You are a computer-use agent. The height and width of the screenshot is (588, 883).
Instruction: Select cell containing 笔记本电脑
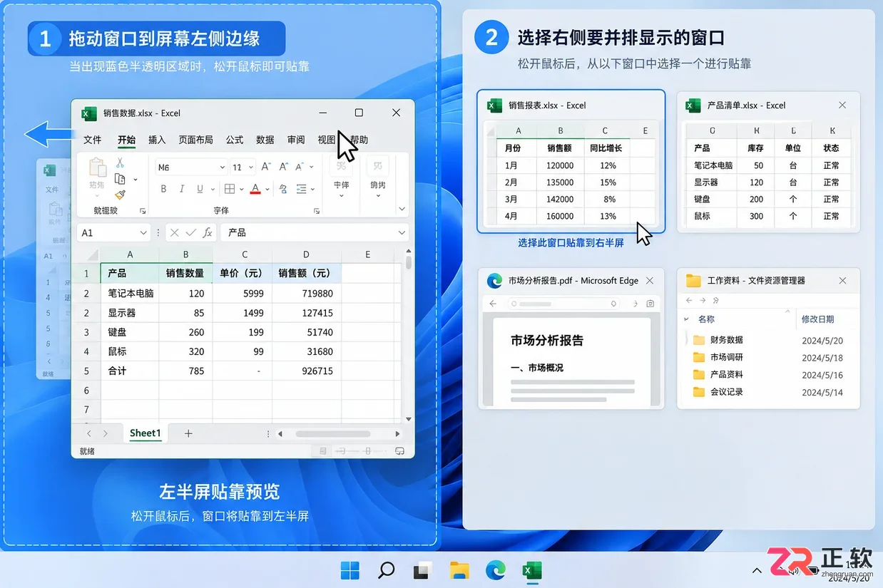click(x=130, y=293)
